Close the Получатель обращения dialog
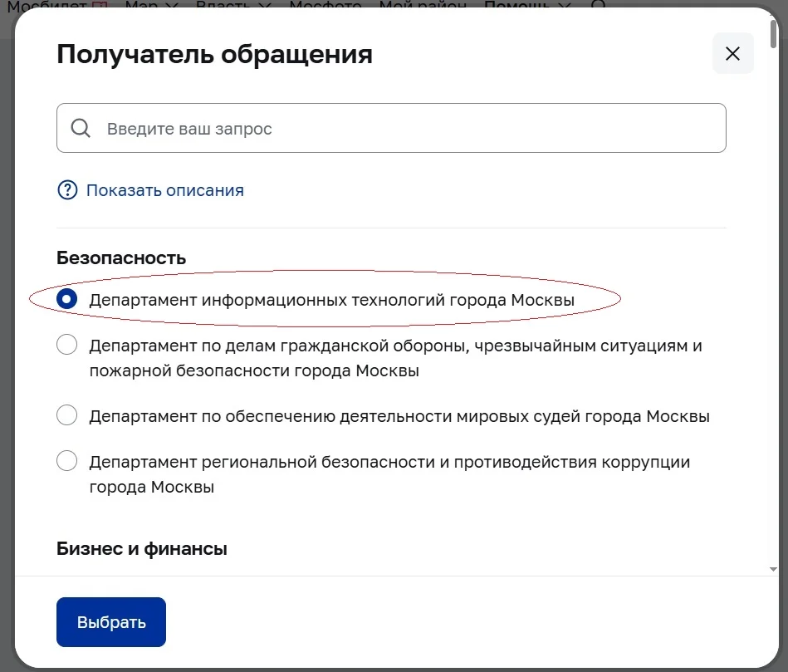The height and width of the screenshot is (672, 788). coord(732,53)
